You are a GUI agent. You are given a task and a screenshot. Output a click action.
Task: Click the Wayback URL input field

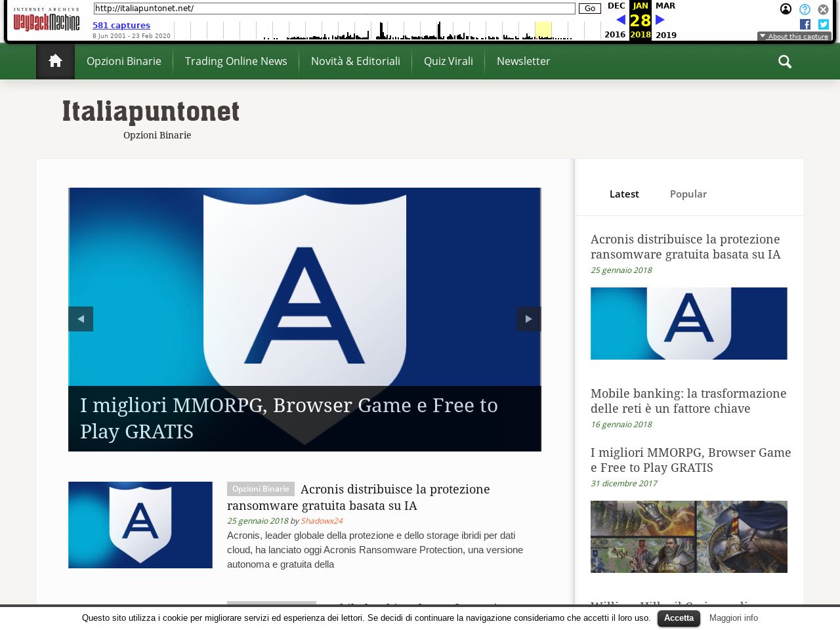point(334,9)
